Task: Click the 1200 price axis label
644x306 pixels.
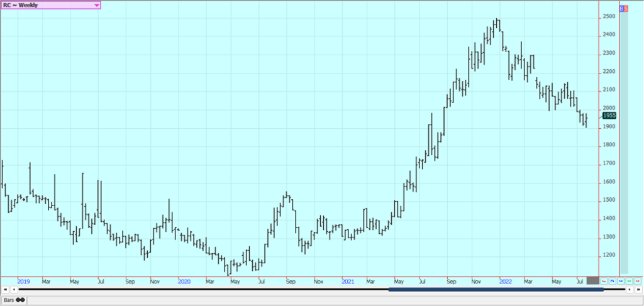Action: pos(609,255)
